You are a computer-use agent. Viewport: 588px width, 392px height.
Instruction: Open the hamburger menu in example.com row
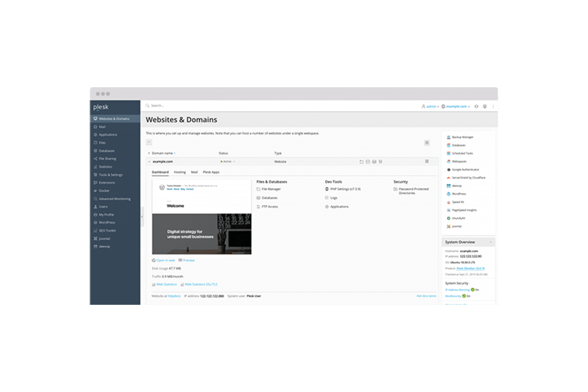click(427, 162)
